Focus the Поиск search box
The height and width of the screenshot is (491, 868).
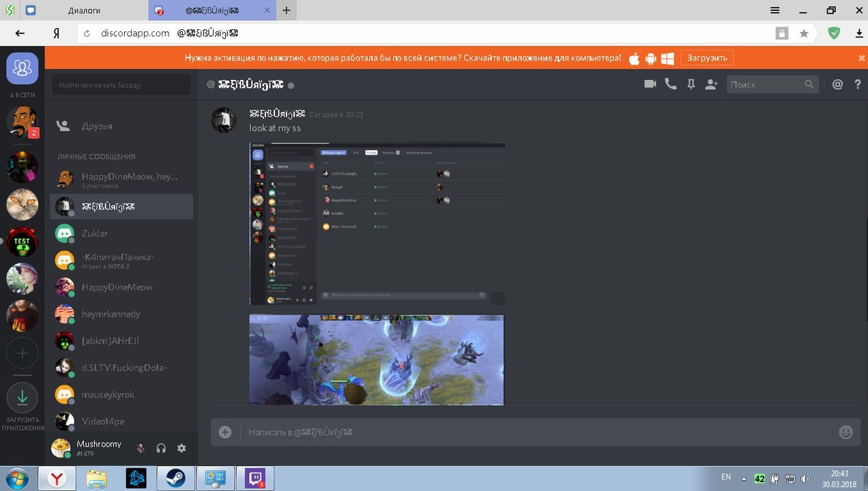tap(772, 85)
